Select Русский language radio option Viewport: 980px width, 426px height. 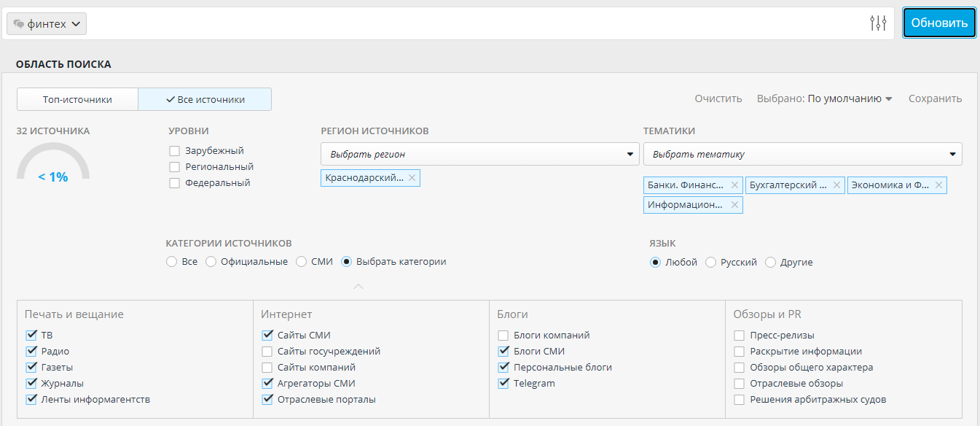point(710,263)
